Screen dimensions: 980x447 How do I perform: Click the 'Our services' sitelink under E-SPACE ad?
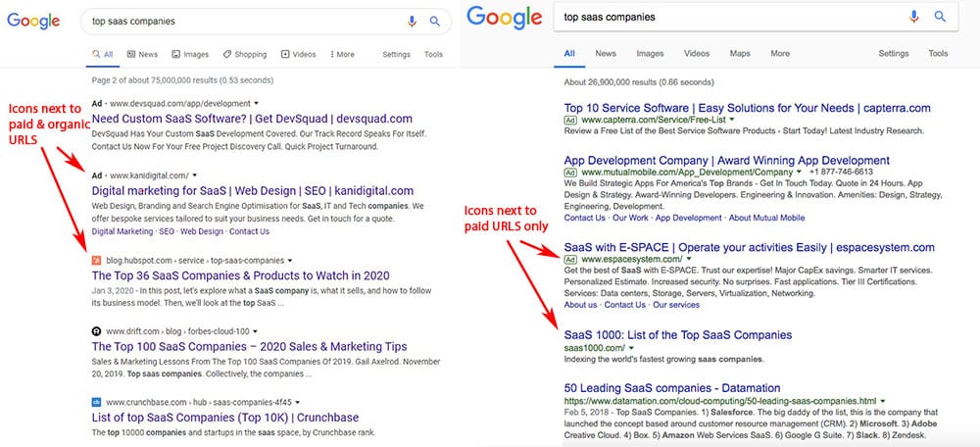coord(676,305)
